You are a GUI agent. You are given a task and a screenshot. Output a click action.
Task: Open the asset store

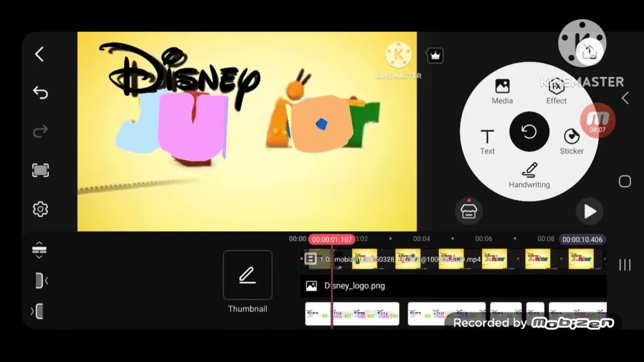(x=469, y=211)
